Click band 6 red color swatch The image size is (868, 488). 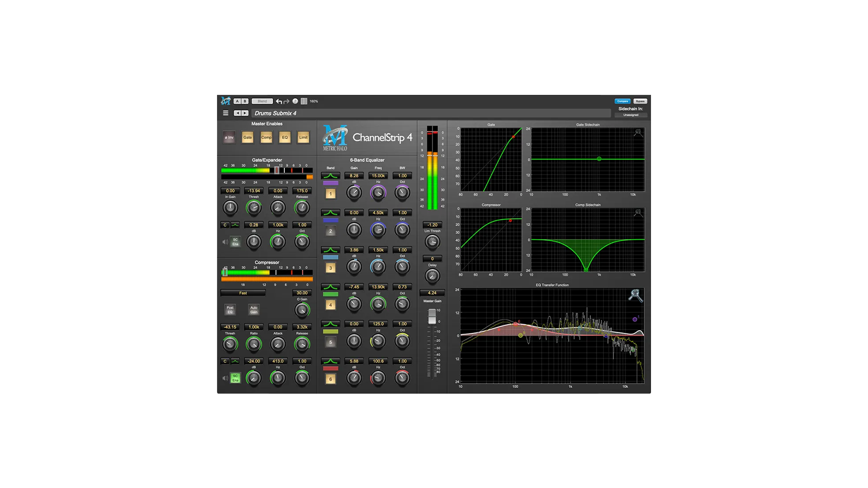(330, 369)
